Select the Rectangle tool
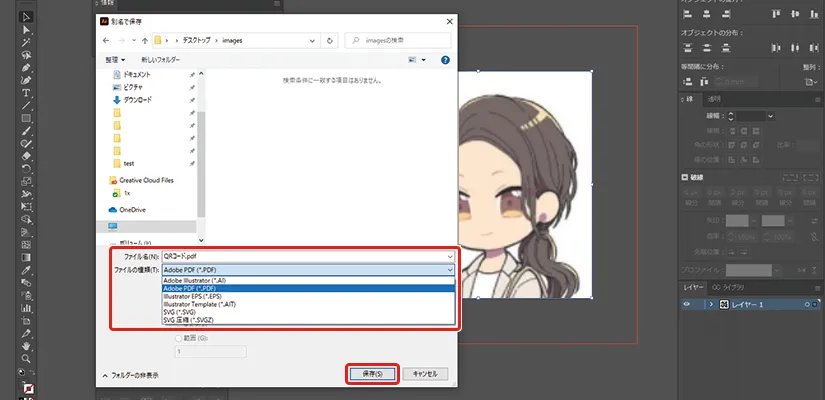Image resolution: width=825 pixels, height=400 pixels. pyautogui.click(x=26, y=118)
